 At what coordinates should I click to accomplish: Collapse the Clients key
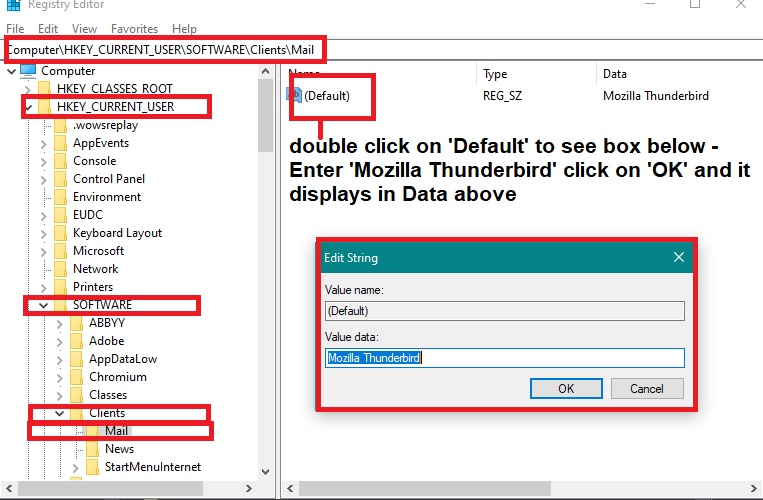(x=59, y=413)
